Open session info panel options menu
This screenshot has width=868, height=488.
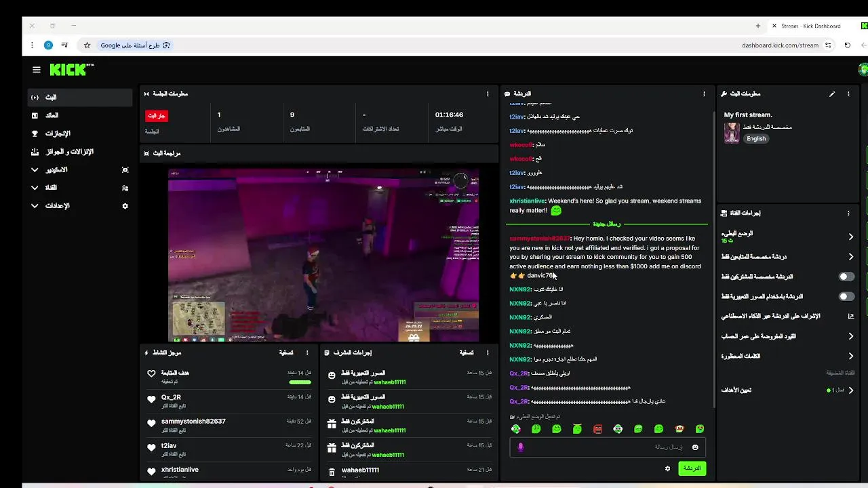(x=488, y=94)
